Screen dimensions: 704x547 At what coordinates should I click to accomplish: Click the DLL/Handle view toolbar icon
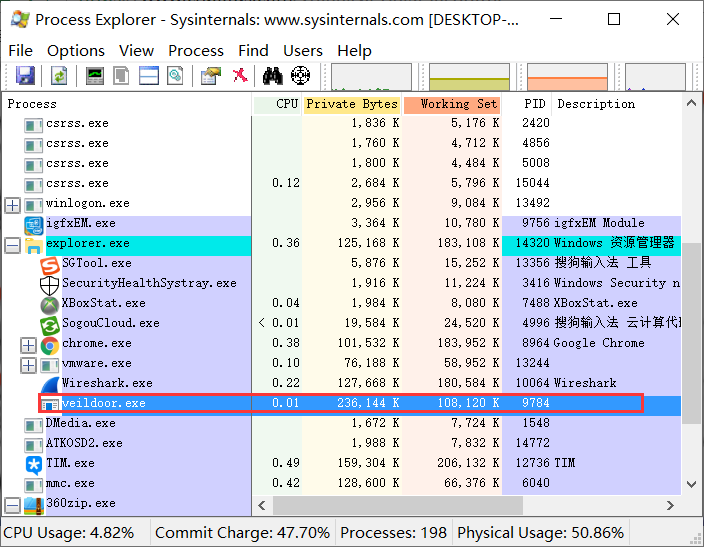click(x=175, y=75)
